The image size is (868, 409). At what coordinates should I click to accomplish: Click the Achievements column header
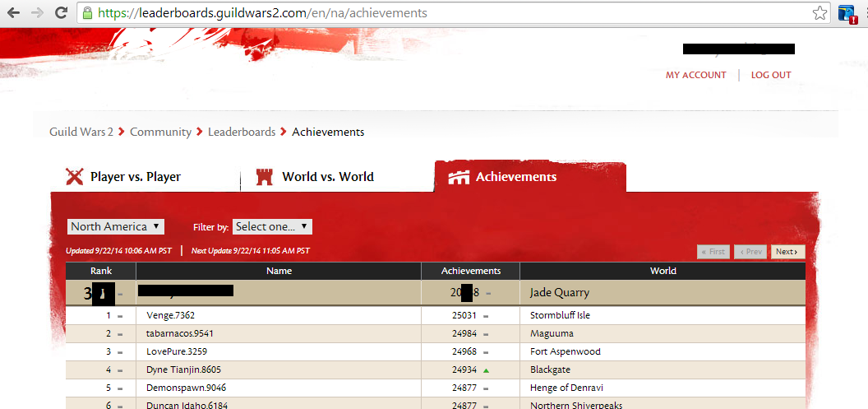[x=470, y=271]
